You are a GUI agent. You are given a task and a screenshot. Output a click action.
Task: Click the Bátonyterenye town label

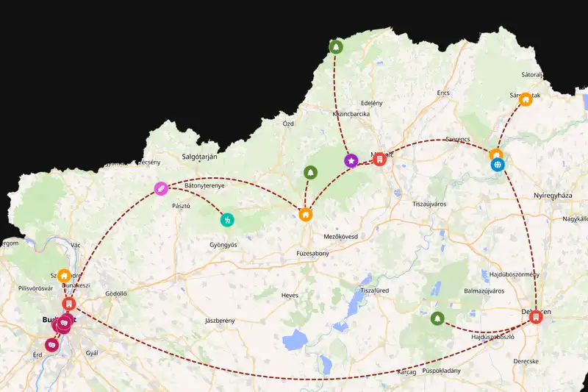tap(204, 185)
